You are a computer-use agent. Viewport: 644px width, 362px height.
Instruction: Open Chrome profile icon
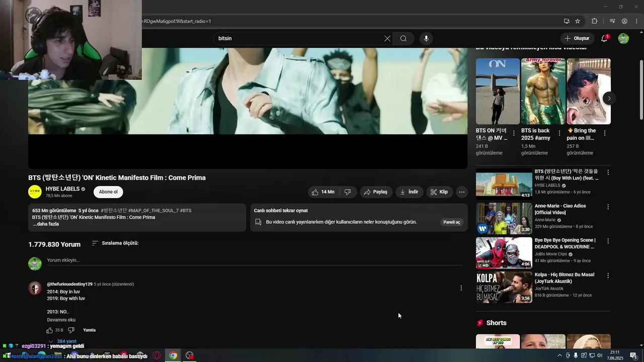point(624,21)
